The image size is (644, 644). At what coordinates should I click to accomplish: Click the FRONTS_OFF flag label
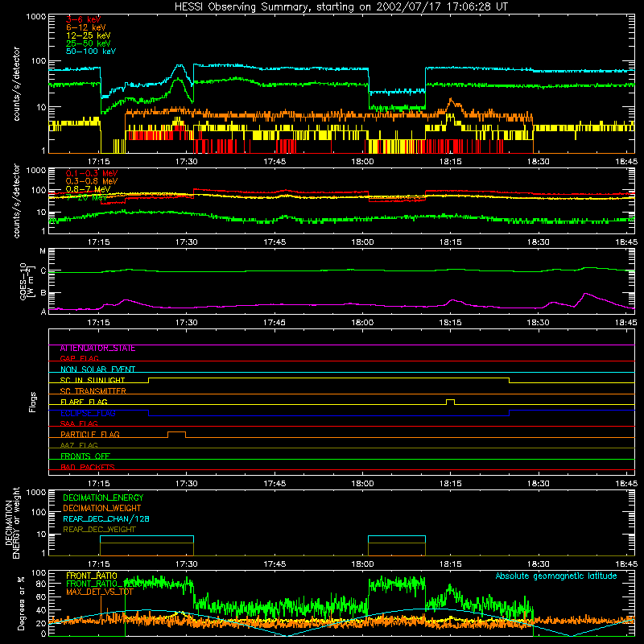click(x=85, y=456)
